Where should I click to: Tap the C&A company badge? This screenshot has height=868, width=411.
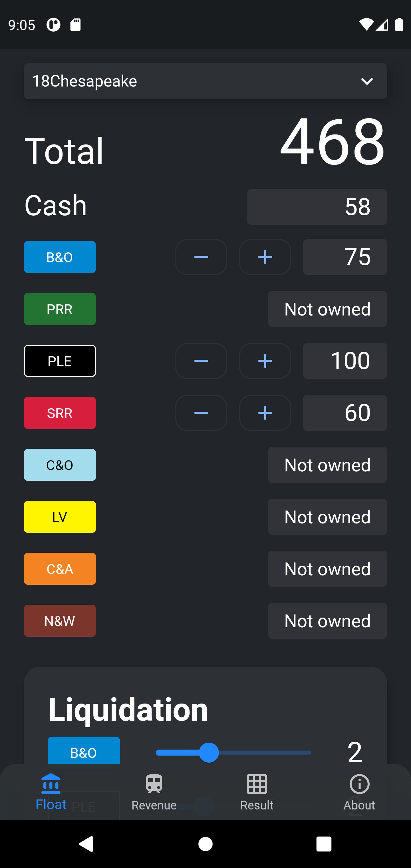point(60,569)
